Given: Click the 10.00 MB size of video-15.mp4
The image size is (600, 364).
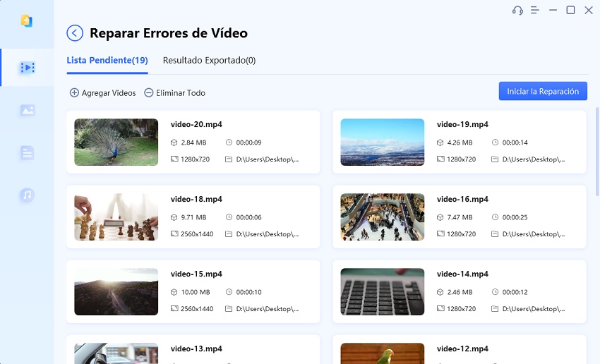Looking at the screenshot, I should (x=196, y=293).
